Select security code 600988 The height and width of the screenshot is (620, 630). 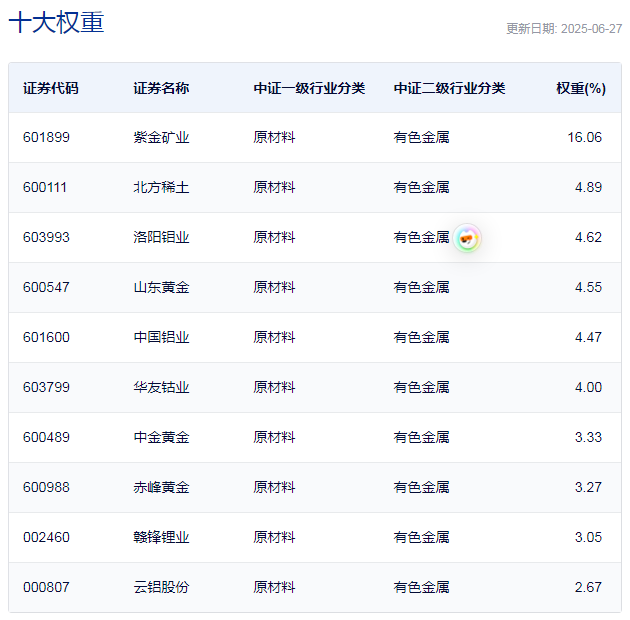pyautogui.click(x=46, y=487)
